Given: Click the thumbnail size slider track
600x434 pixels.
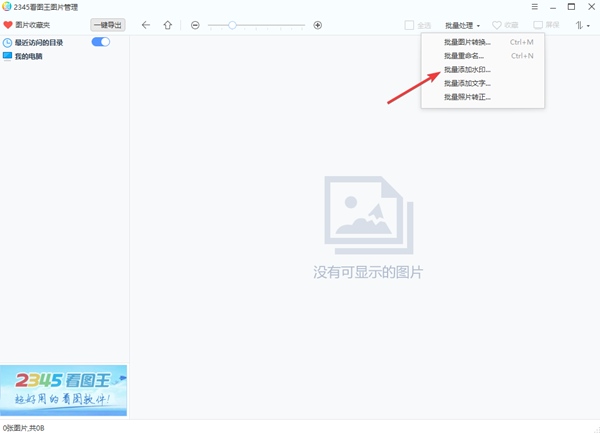Looking at the screenshot, I should [257, 25].
